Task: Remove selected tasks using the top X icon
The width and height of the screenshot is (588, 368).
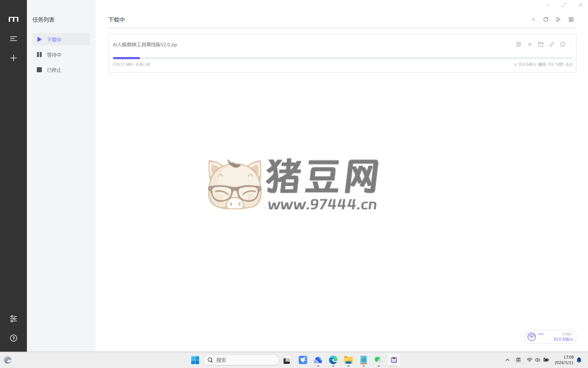Action: pyautogui.click(x=533, y=20)
